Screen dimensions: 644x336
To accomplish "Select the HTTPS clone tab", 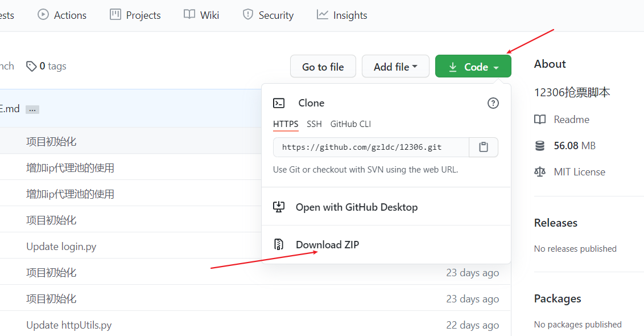I will tap(286, 124).
